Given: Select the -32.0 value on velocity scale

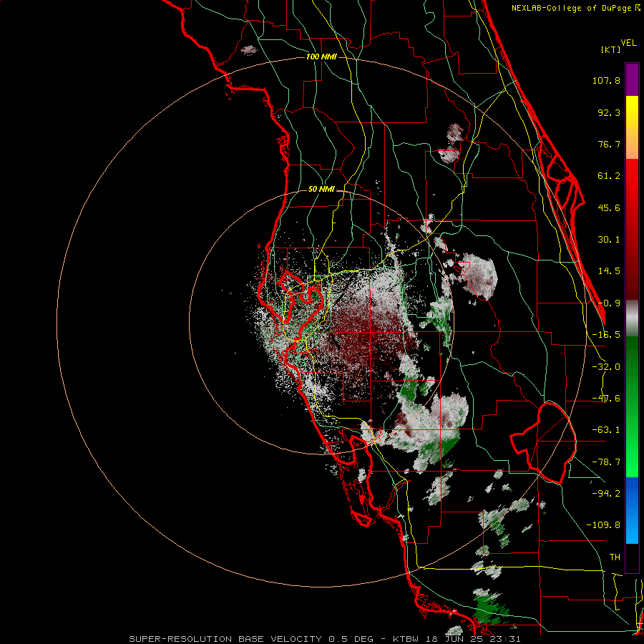Looking at the screenshot, I should [x=606, y=367].
